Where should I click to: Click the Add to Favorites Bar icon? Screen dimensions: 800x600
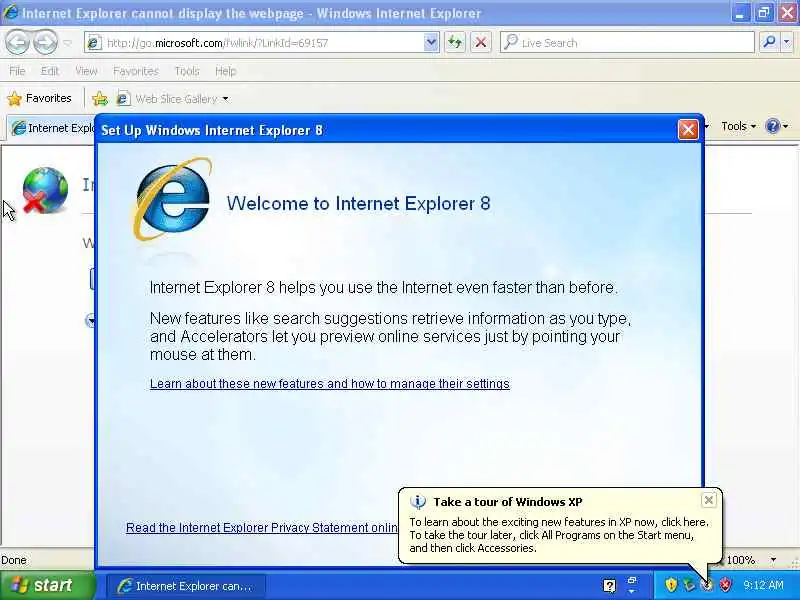coord(100,98)
